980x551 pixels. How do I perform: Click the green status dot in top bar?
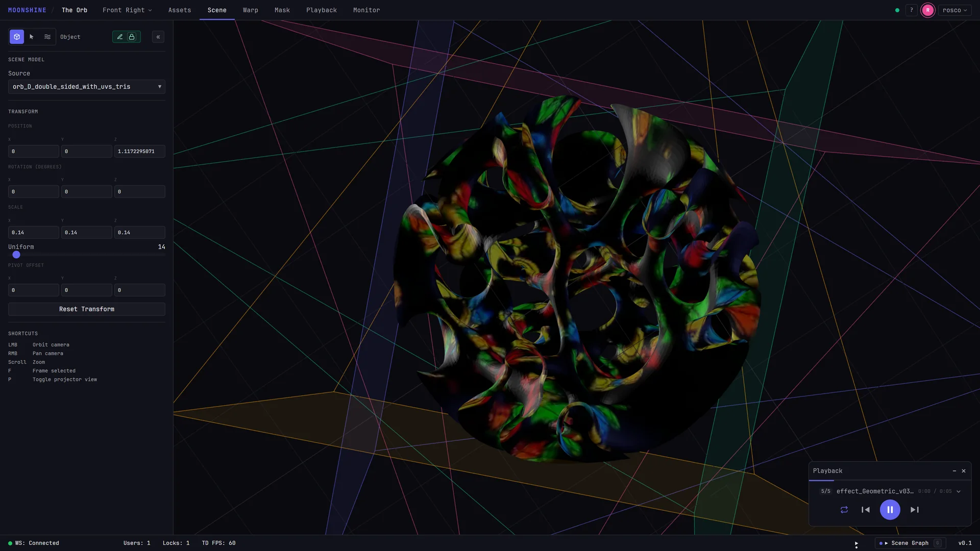(x=897, y=10)
